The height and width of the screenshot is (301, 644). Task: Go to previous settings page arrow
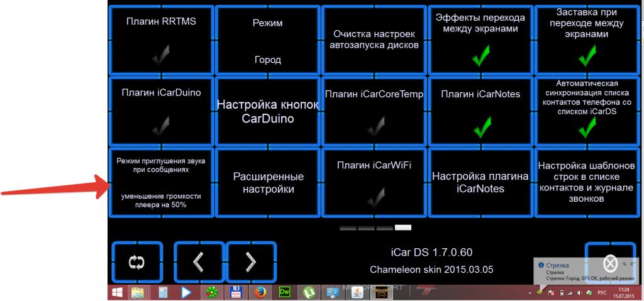198,262
